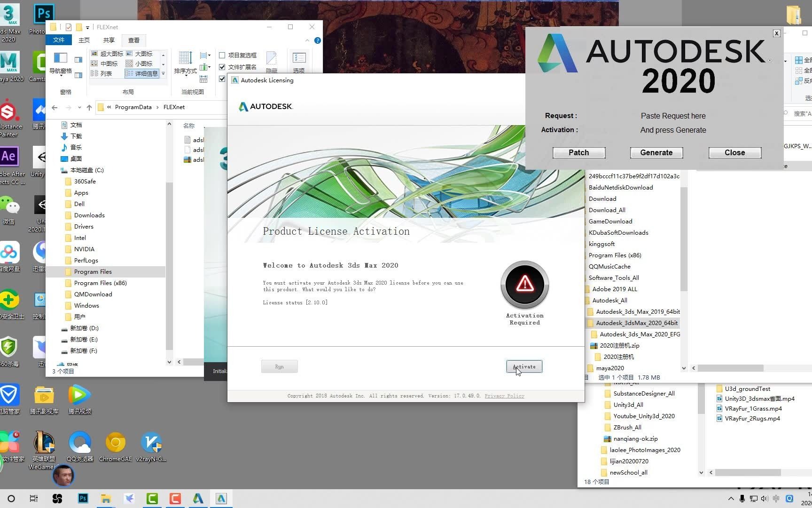Choose the 大图标 layout option

140,54
